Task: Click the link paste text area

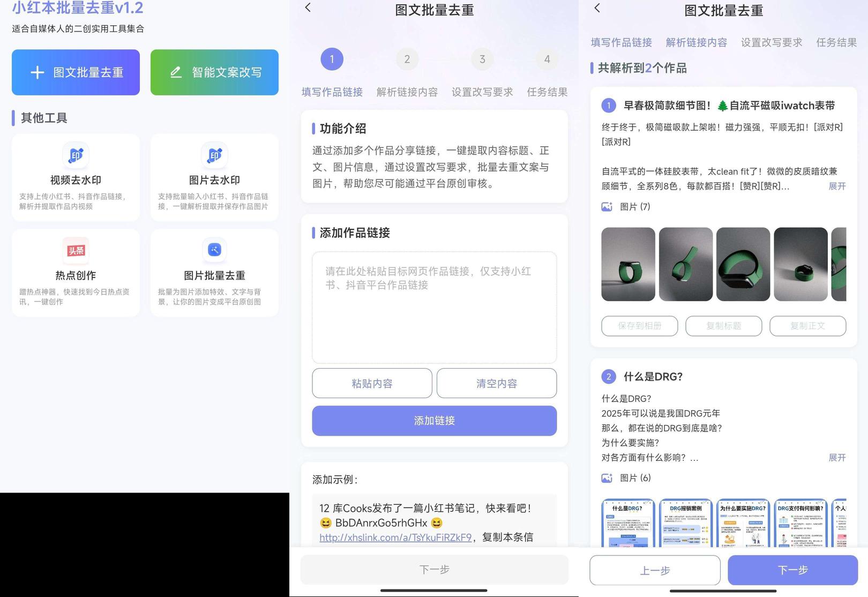Action: [x=434, y=307]
